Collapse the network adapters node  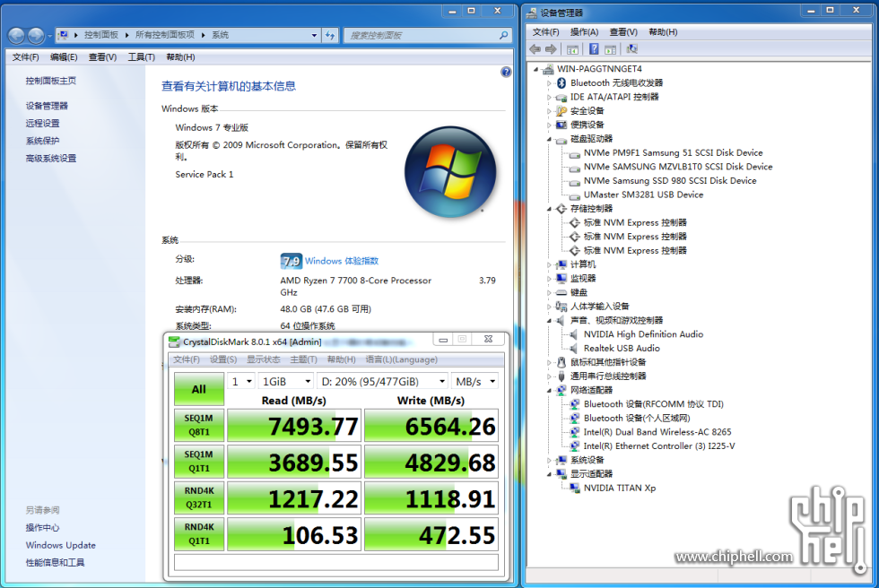(549, 390)
